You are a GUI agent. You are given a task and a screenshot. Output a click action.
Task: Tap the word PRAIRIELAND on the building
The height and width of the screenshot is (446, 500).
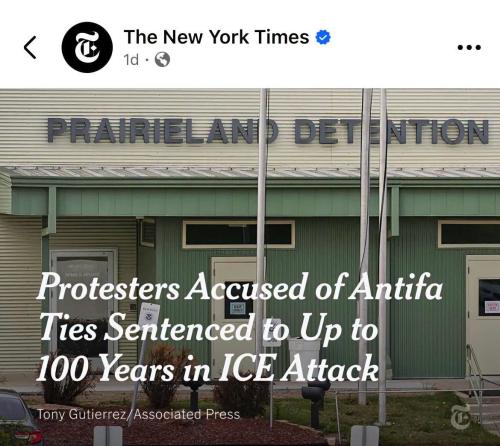pyautogui.click(x=162, y=130)
